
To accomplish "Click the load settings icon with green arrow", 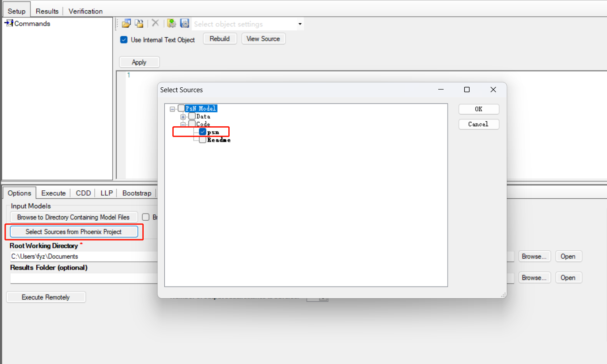I will 171,24.
